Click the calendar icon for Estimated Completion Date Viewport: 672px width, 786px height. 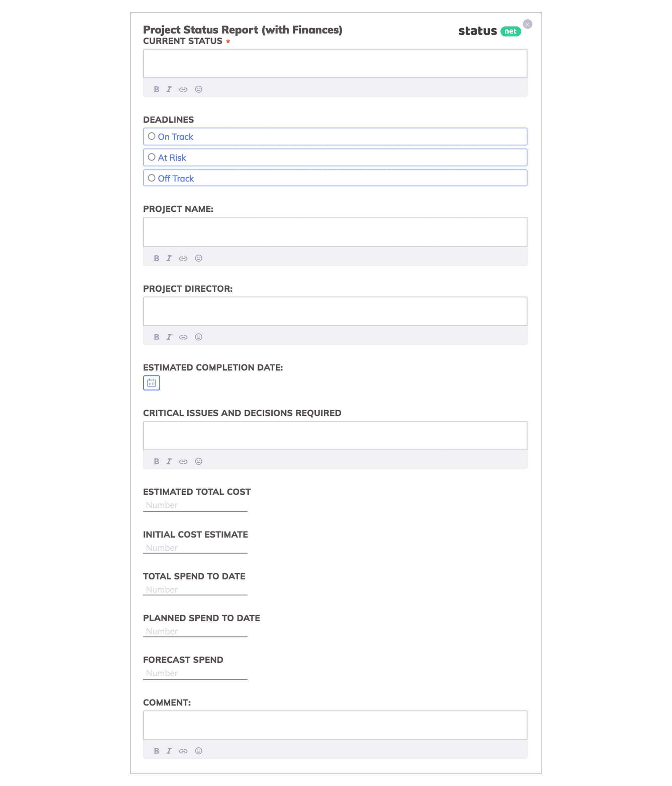[x=151, y=383]
